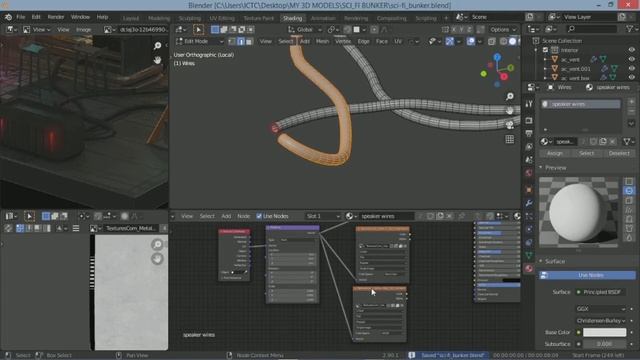Click the material Select button
The image size is (640, 360).
[x=587, y=153]
